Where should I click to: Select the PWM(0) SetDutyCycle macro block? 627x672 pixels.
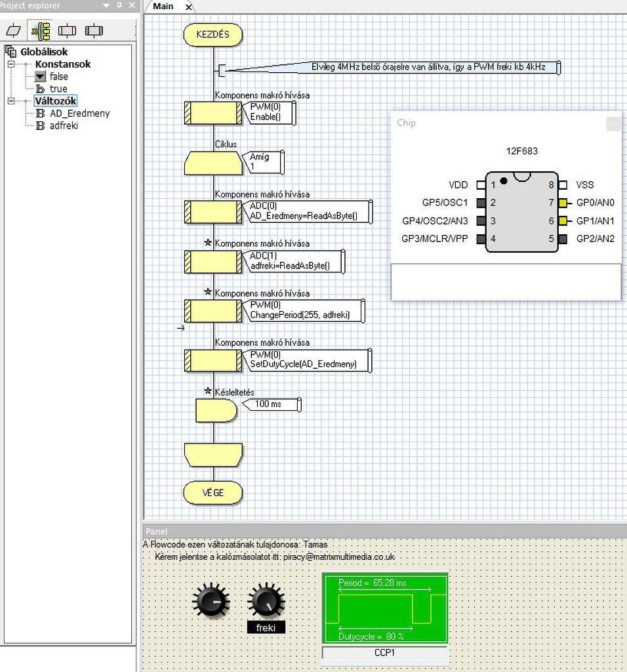point(213,360)
